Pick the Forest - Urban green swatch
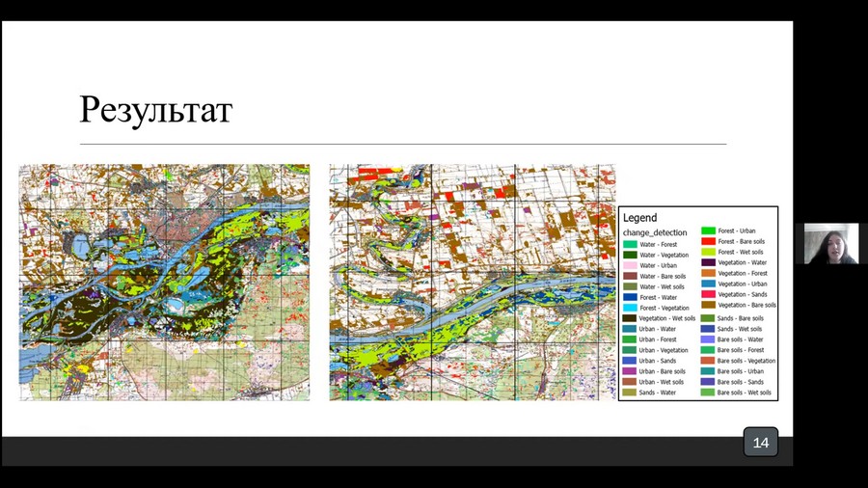 pyautogui.click(x=707, y=230)
